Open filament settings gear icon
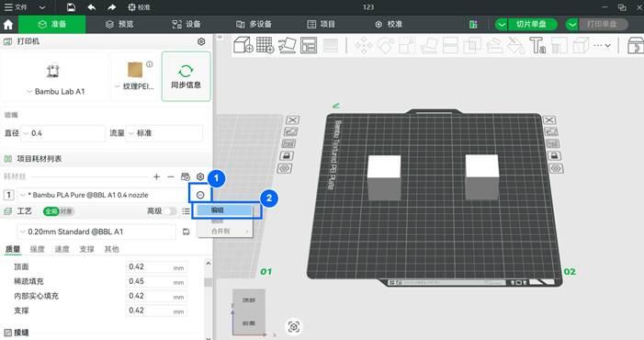 (200, 176)
